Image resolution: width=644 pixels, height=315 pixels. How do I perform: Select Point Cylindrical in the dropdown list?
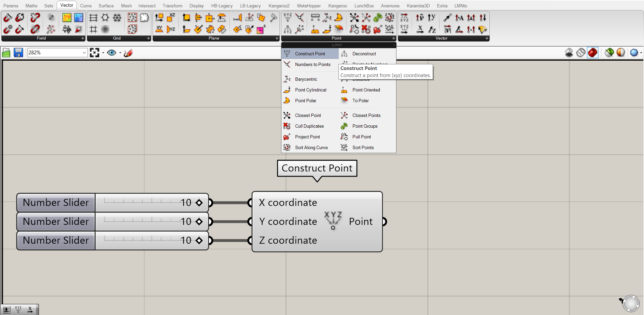click(310, 90)
